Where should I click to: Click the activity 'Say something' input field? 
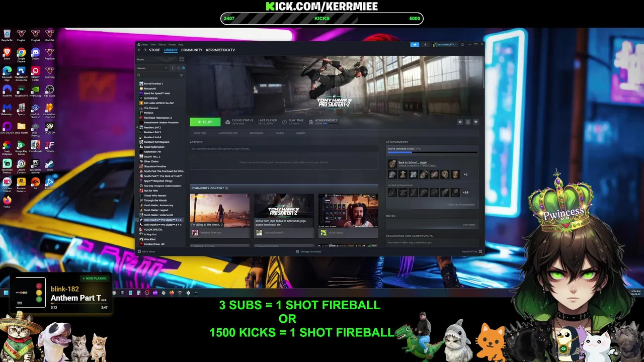click(x=284, y=149)
